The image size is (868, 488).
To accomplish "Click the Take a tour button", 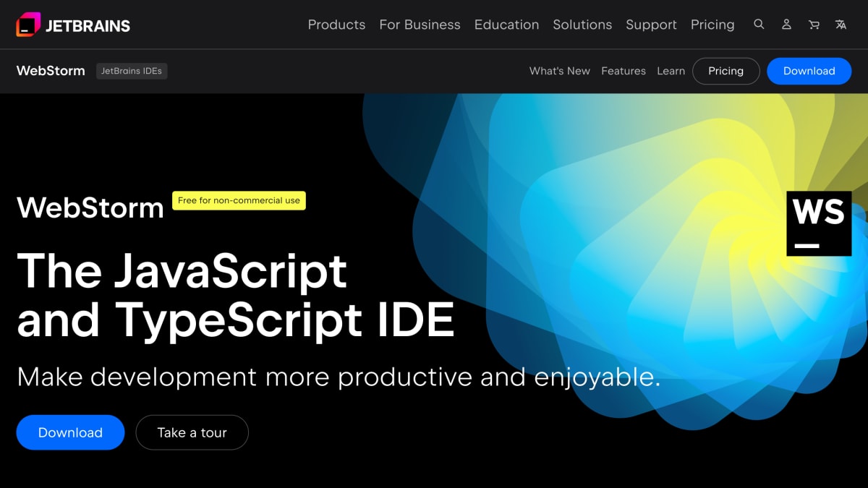I will click(x=192, y=432).
